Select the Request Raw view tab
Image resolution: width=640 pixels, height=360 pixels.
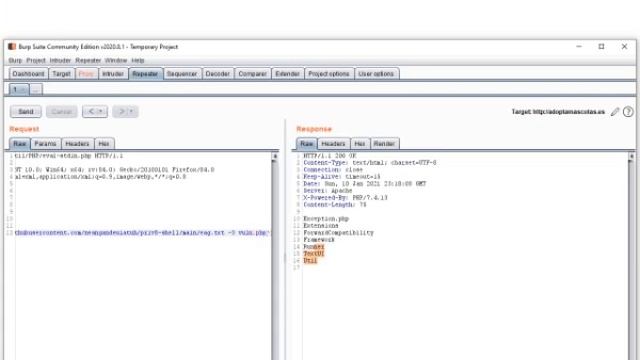[20, 144]
